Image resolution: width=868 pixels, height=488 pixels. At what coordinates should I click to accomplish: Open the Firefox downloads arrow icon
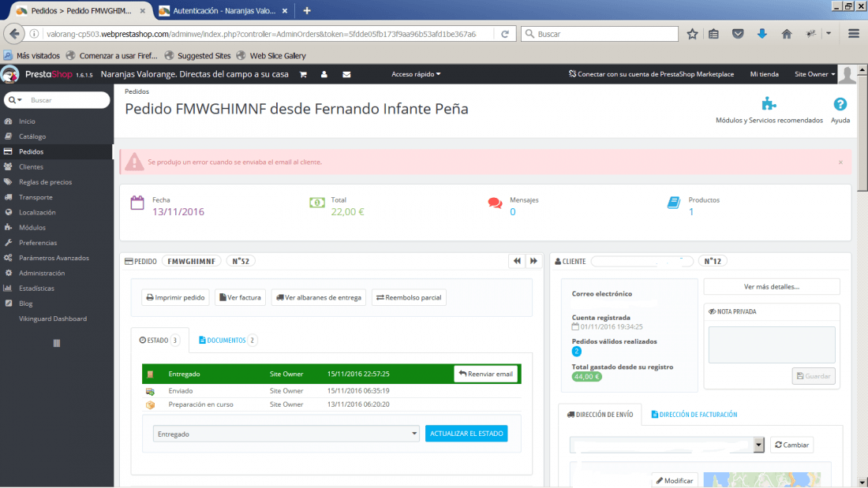(762, 34)
